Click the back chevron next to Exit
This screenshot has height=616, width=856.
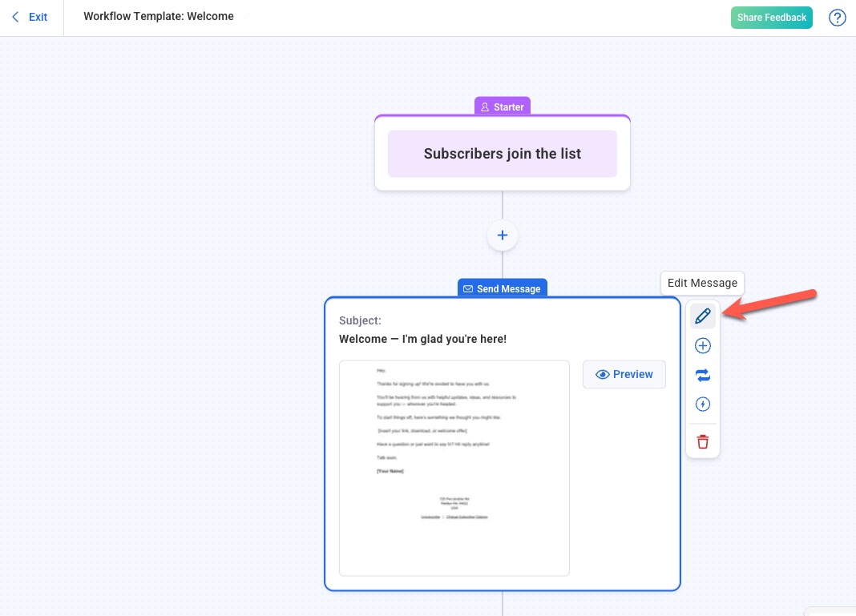pos(15,17)
